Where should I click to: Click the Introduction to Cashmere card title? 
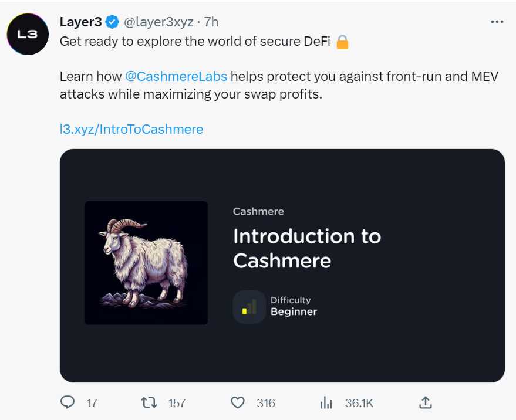click(306, 248)
